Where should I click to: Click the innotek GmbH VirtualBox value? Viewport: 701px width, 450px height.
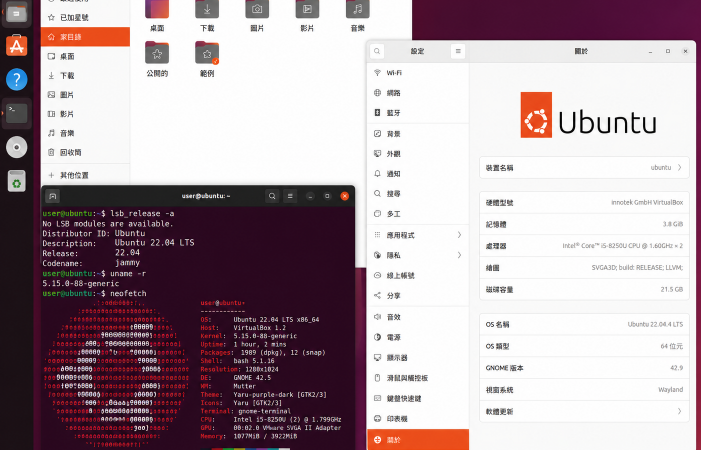click(x=647, y=202)
